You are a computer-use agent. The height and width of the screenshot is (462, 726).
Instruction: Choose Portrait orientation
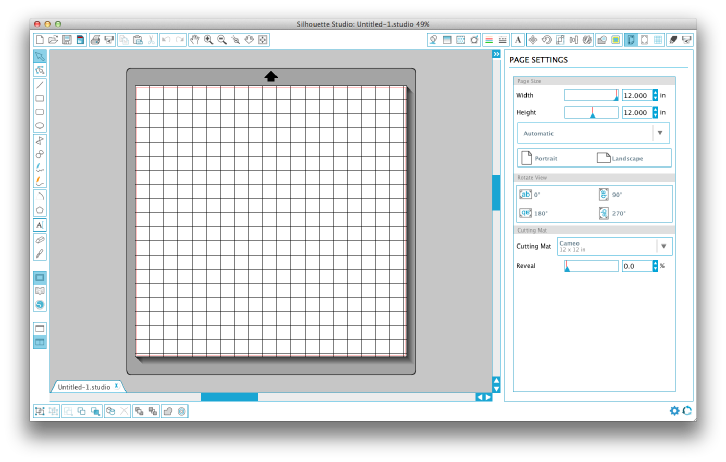[540, 158]
